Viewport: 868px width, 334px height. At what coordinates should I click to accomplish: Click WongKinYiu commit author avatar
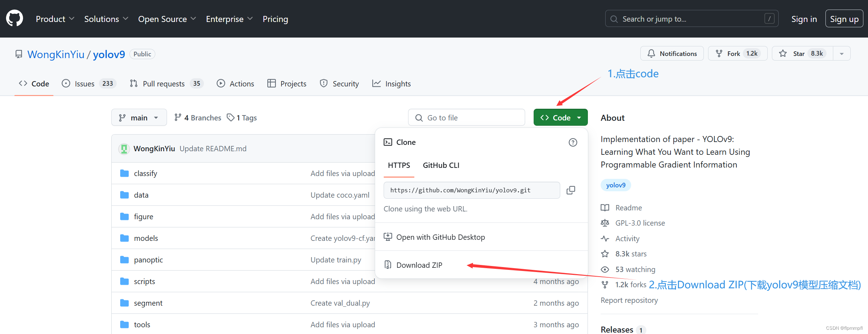(x=124, y=149)
